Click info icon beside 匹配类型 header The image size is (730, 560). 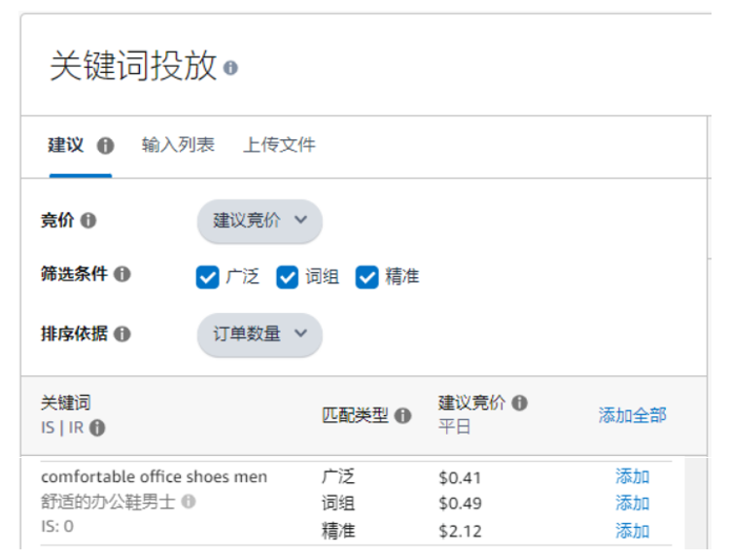tap(402, 416)
